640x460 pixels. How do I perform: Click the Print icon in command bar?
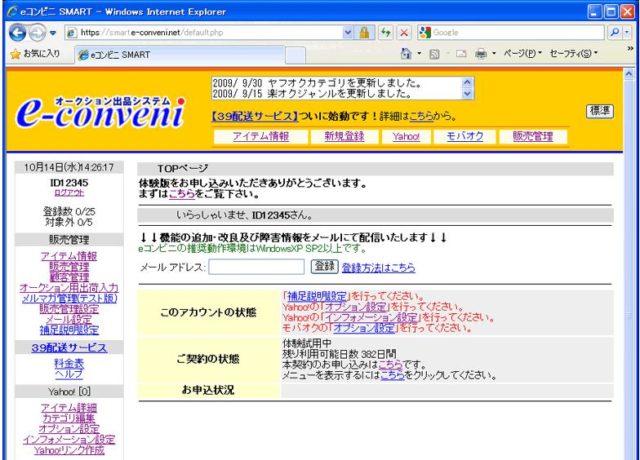(481, 54)
